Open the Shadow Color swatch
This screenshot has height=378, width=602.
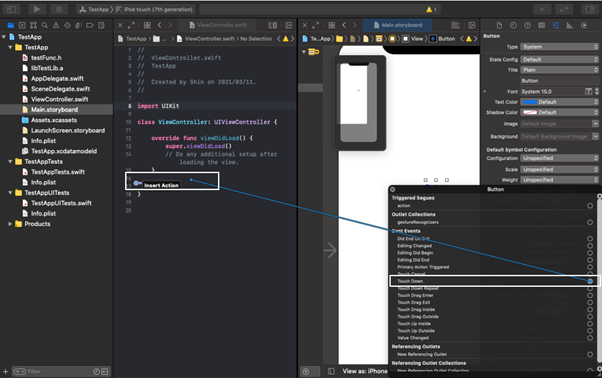click(530, 112)
